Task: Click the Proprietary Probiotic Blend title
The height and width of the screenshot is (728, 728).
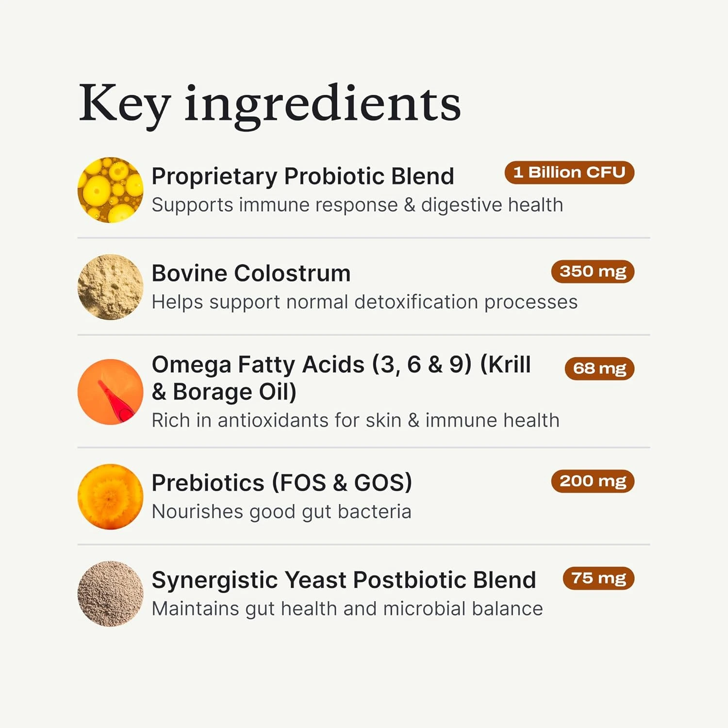Action: [x=302, y=176]
